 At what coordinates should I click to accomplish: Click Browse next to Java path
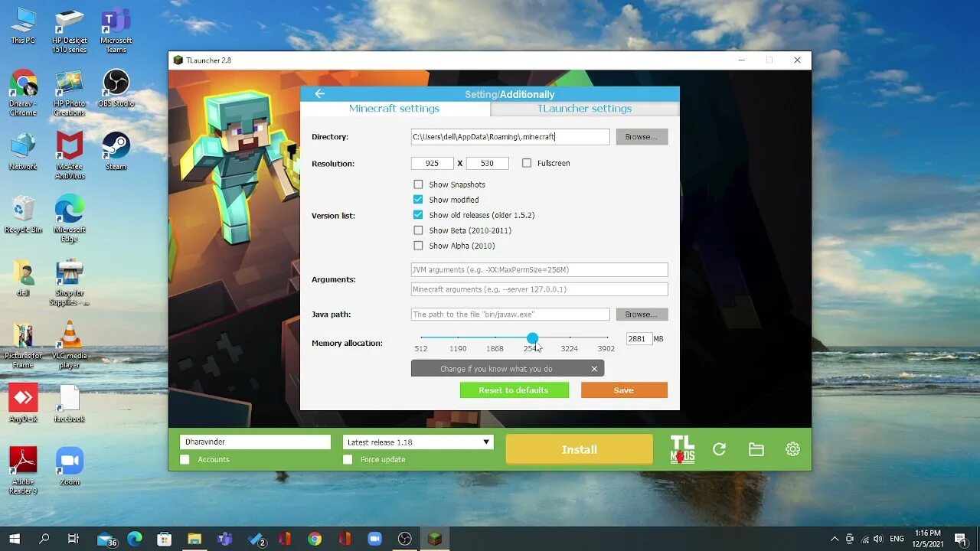click(x=642, y=315)
